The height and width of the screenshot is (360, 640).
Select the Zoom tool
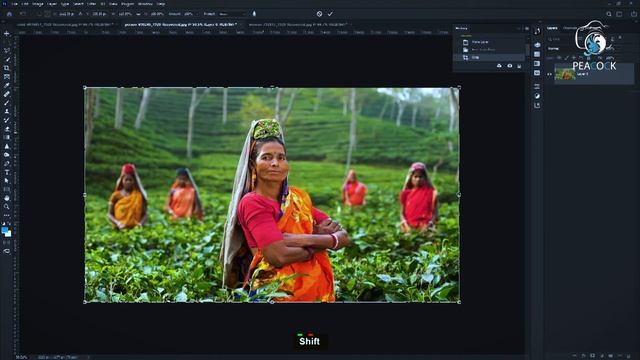(7, 207)
